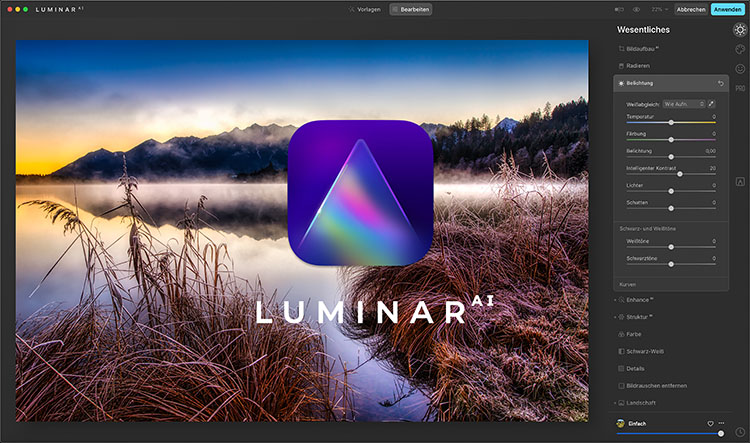Pick white balance with eyedropper icon

pos(711,104)
